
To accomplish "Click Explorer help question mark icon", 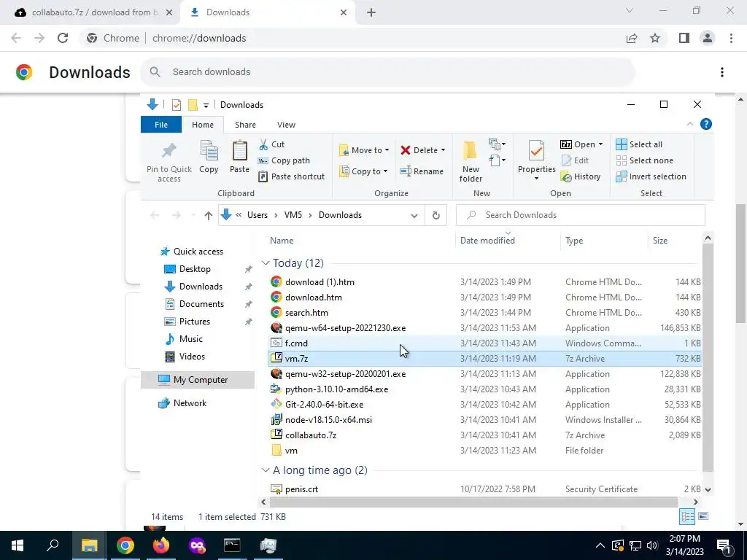I will point(706,124).
